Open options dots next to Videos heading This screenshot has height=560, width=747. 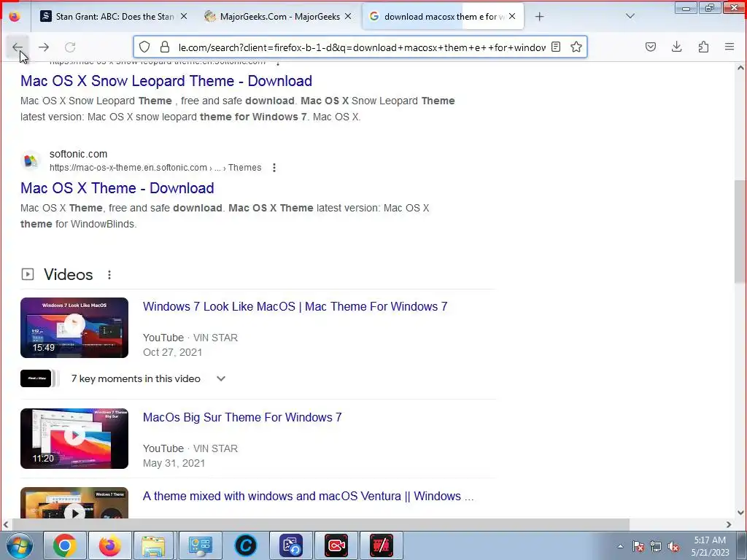coord(109,275)
